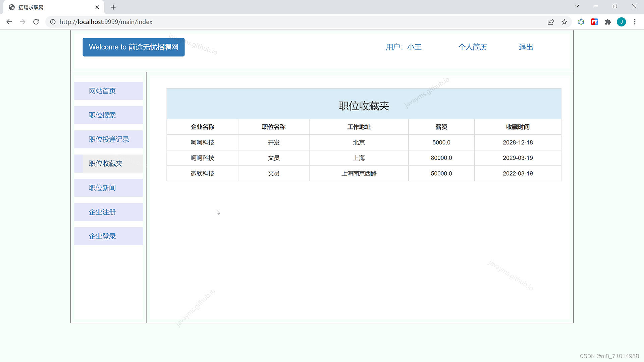Open the share icon in the toolbar
The image size is (644, 362).
click(551, 22)
